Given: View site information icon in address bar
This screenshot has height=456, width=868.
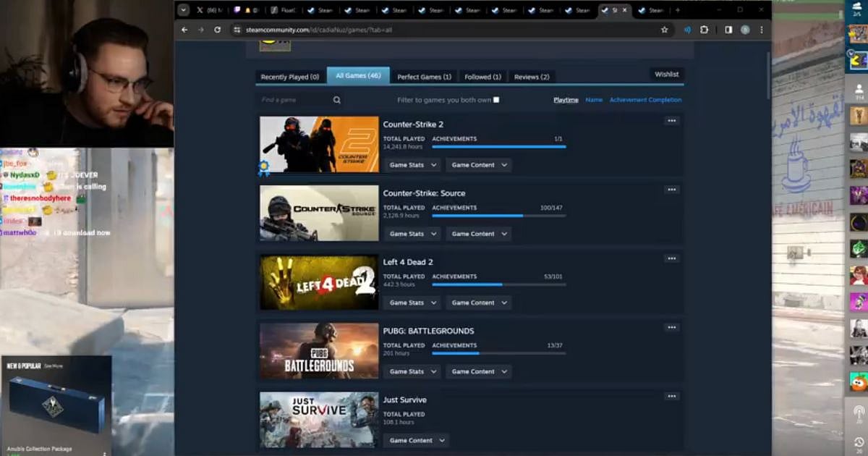Looking at the screenshot, I should (x=236, y=30).
